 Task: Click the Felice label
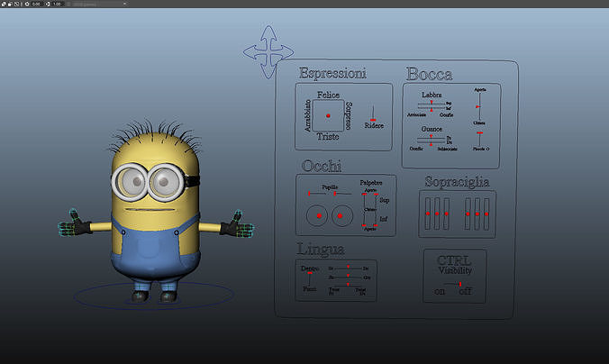(328, 95)
